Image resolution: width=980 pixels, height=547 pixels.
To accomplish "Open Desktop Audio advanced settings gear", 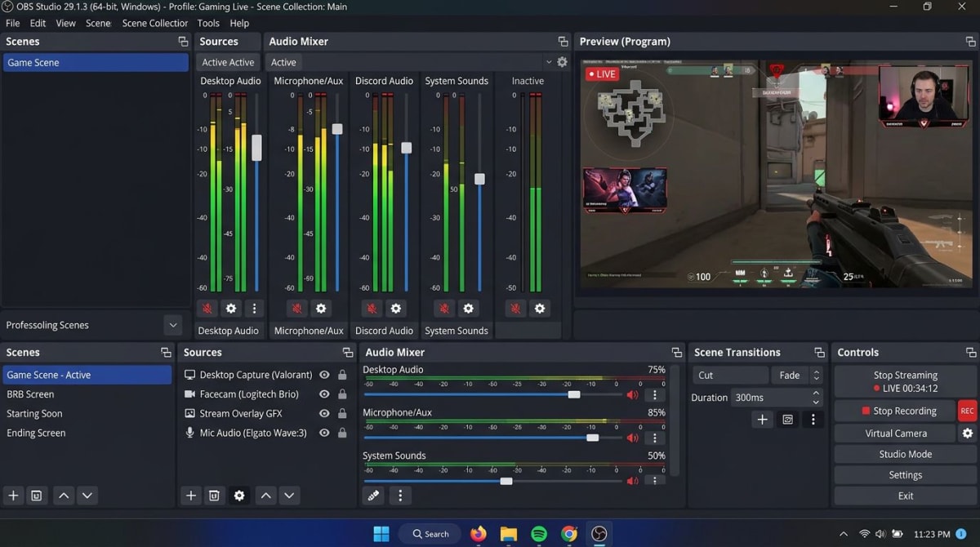I will [x=231, y=308].
